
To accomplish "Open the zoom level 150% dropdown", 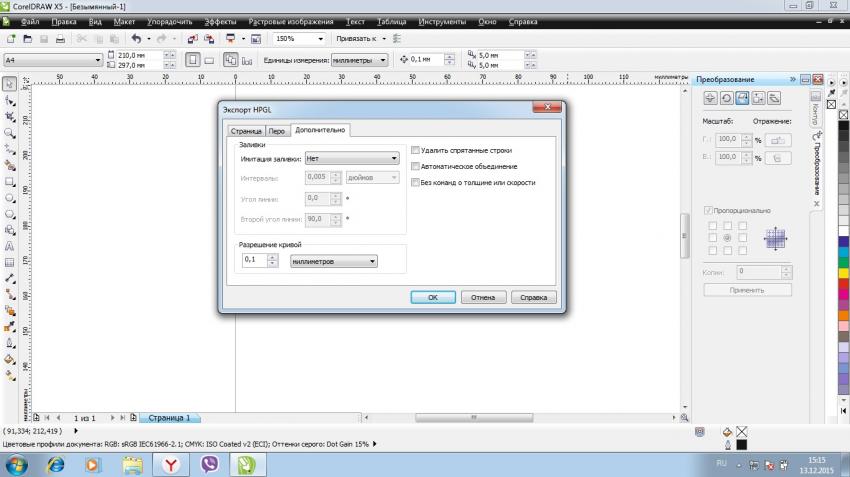I will 320,39.
